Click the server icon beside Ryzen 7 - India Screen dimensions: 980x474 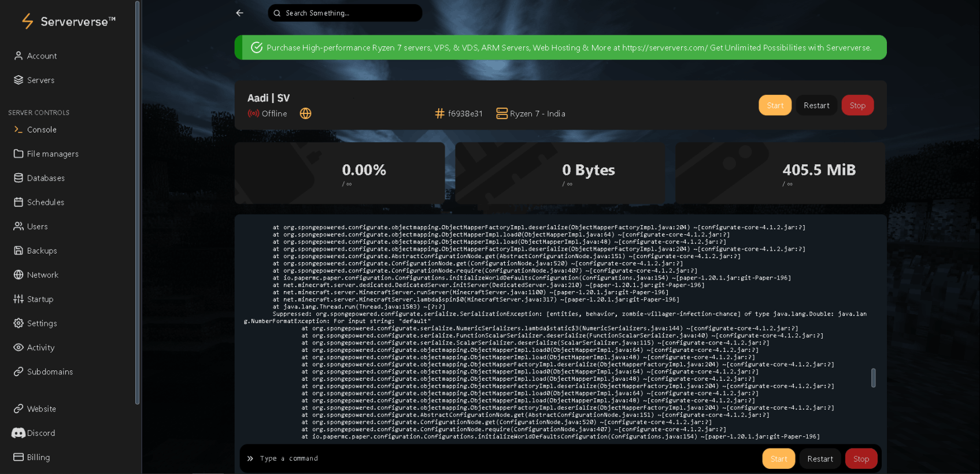pos(502,113)
